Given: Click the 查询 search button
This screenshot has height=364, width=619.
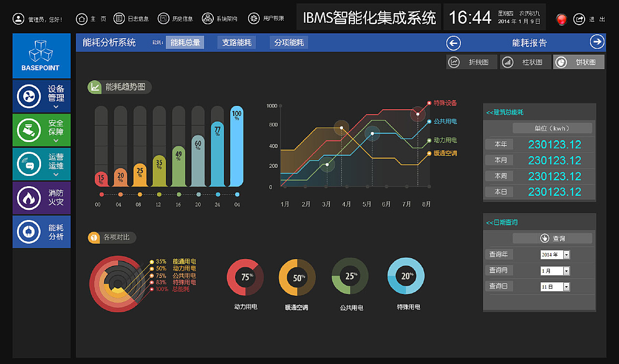Looking at the screenshot, I should pyautogui.click(x=552, y=238).
